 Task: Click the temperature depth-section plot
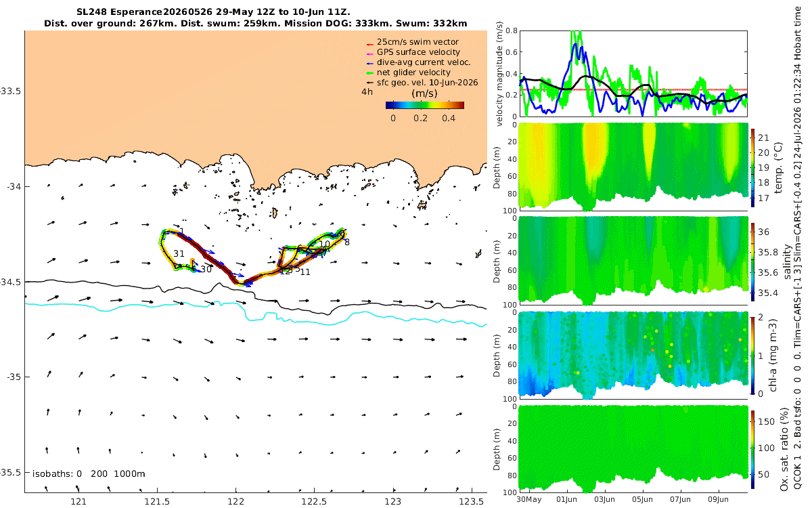(x=633, y=167)
